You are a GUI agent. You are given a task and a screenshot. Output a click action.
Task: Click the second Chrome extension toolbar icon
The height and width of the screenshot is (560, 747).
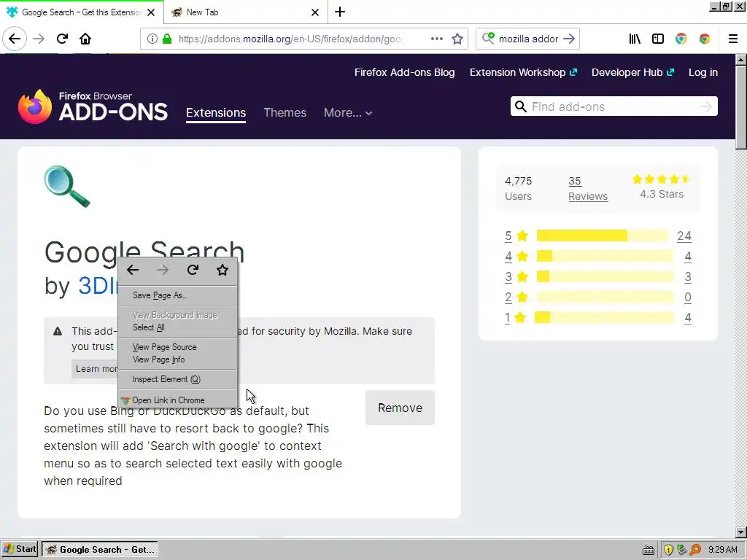[705, 39]
